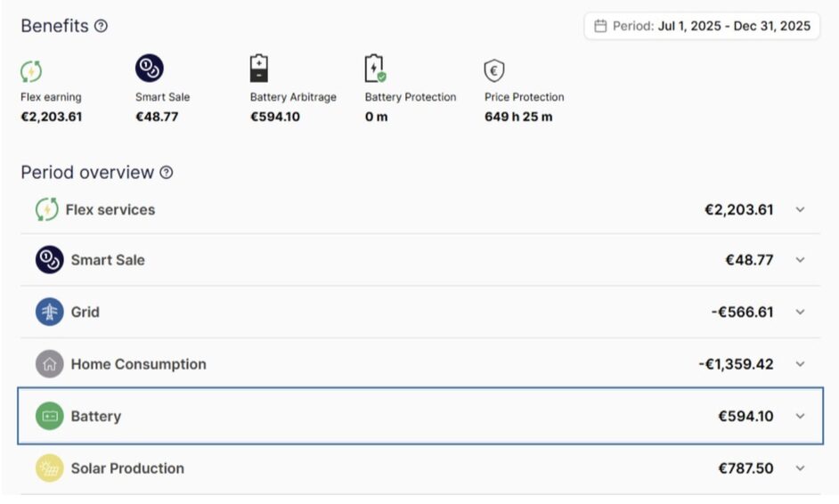Click the Grid pylon icon
Viewport: 839px width, 504px height.
pyautogui.click(x=49, y=312)
